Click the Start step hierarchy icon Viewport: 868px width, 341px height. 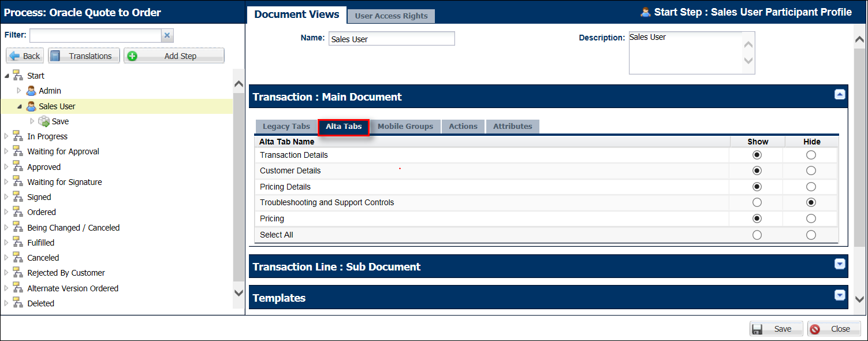[18, 76]
